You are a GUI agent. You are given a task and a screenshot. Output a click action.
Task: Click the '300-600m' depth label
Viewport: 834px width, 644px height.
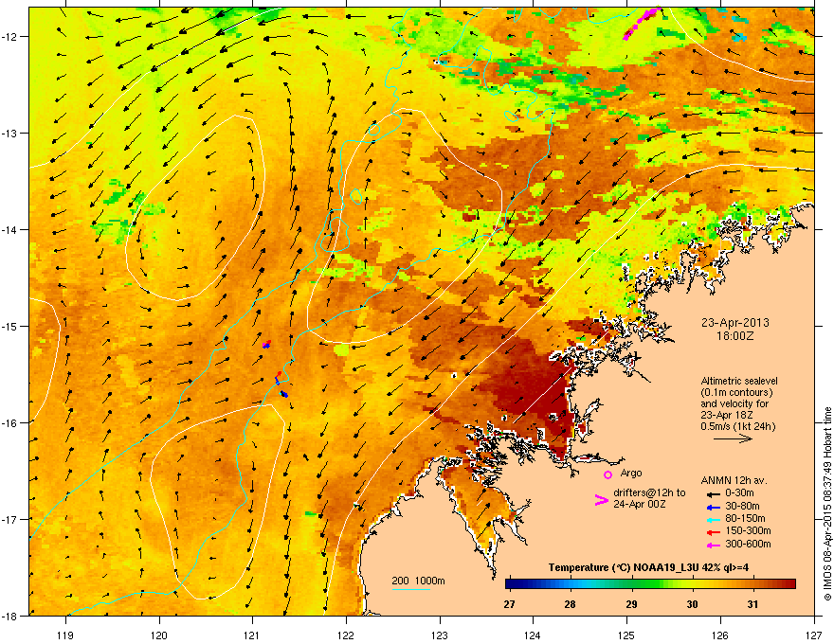click(x=748, y=545)
